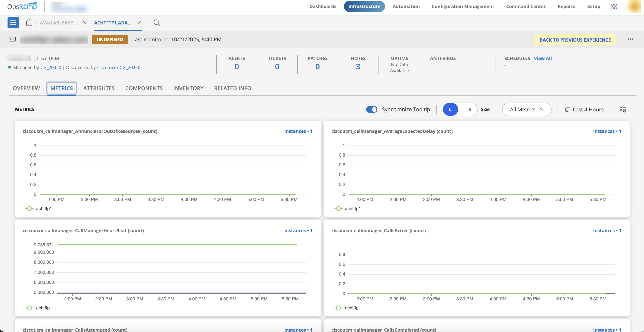Open the metrics settings sliders icon
The image size is (644, 332).
[623, 109]
